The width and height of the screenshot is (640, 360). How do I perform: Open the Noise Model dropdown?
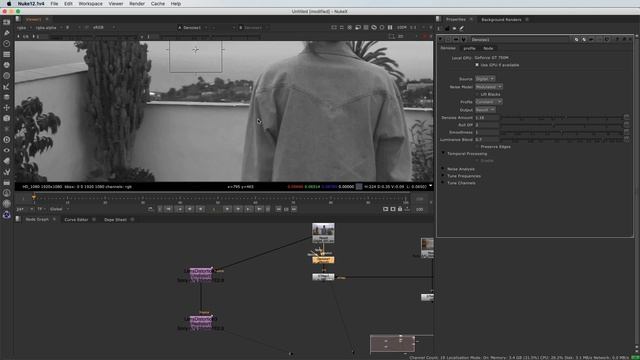click(489, 87)
